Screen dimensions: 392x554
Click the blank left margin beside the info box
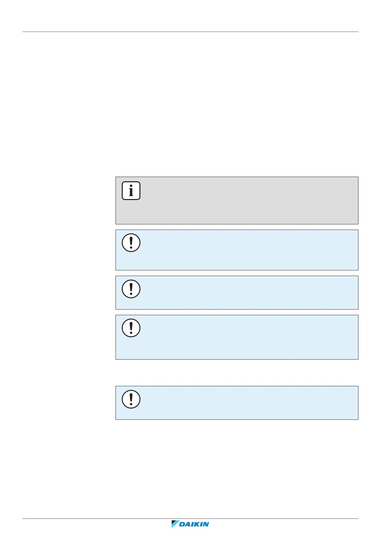pyautogui.click(x=66, y=201)
